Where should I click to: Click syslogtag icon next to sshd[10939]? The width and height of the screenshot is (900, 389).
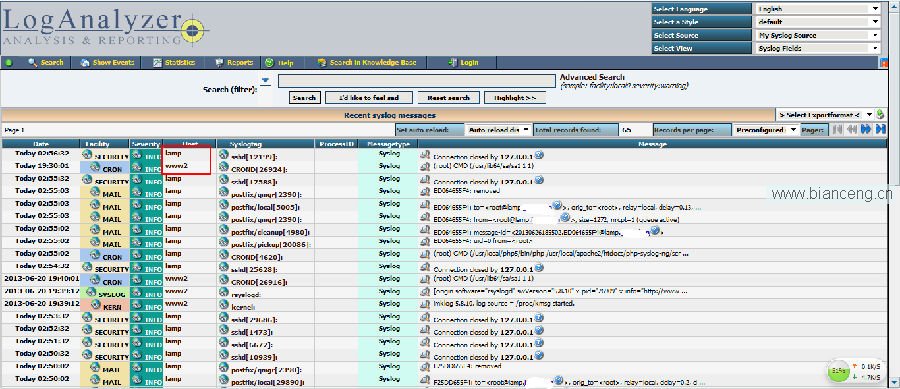click(224, 355)
